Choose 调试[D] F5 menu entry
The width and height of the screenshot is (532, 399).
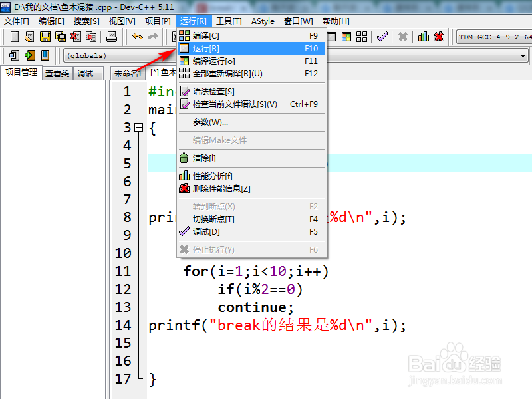tap(251, 231)
